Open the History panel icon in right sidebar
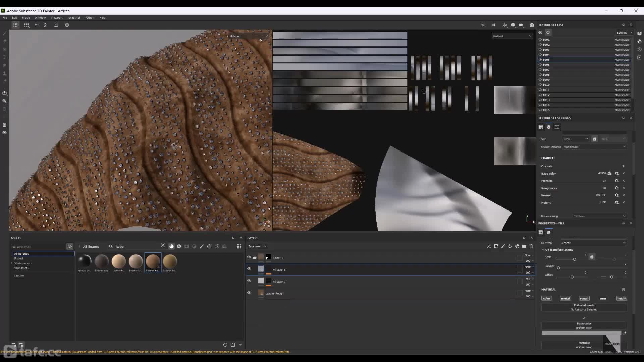The height and width of the screenshot is (362, 644). click(640, 49)
